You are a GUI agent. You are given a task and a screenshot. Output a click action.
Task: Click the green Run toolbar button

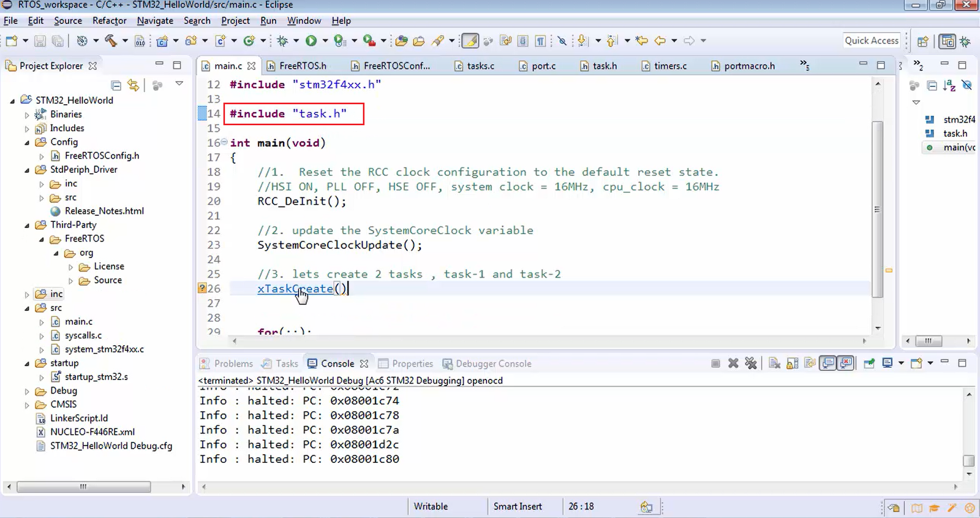click(x=311, y=40)
